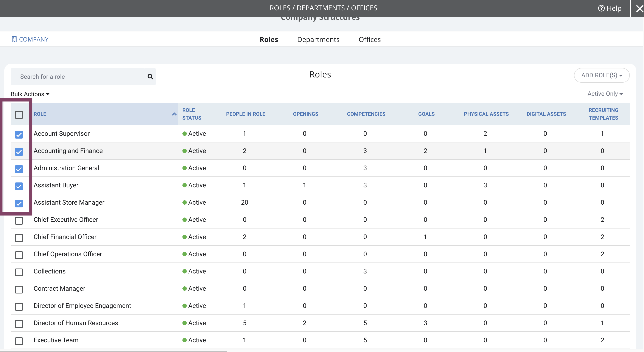Check the Chief Financial Officer checkbox
The image size is (644, 352).
tap(19, 238)
